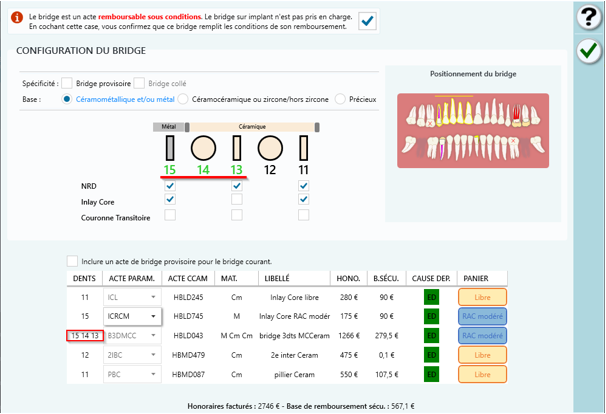The width and height of the screenshot is (606, 414).
Task: Open the PBC acte param dropdown
Action: coord(132,374)
